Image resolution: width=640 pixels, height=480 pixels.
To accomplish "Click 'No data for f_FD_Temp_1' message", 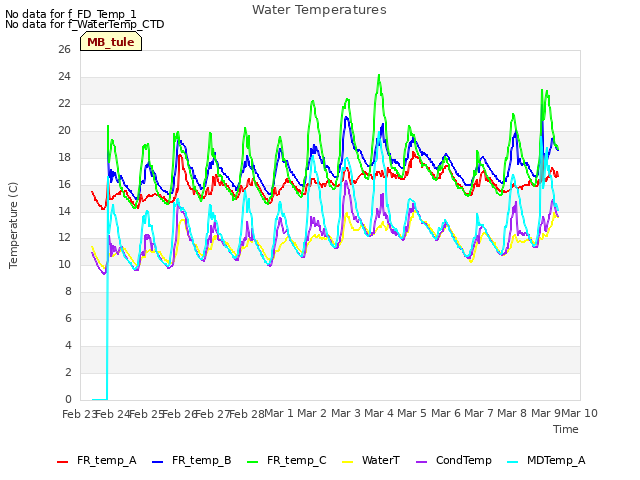I will tap(71, 14).
